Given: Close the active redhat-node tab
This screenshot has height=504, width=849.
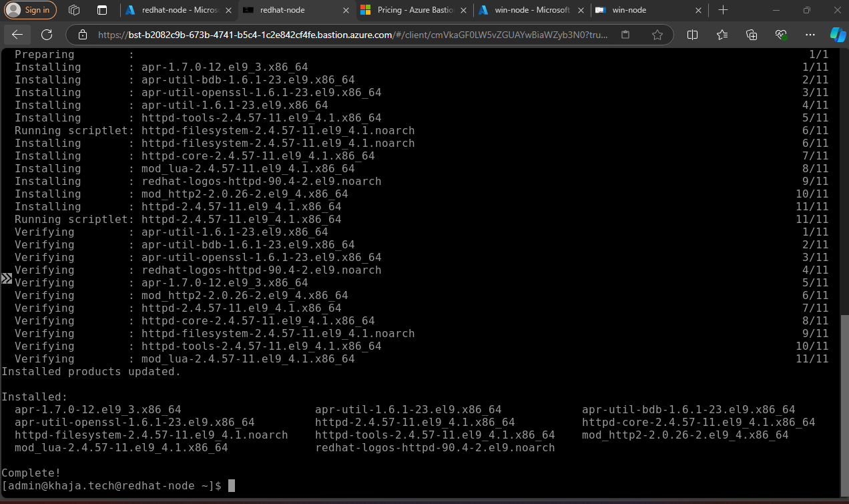Looking at the screenshot, I should click(346, 10).
